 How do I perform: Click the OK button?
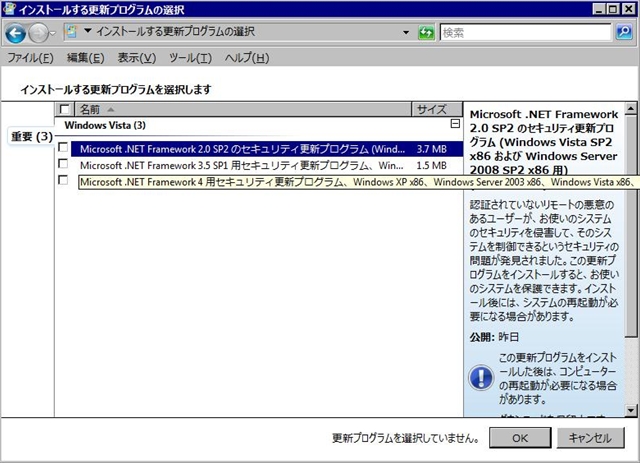[520, 438]
